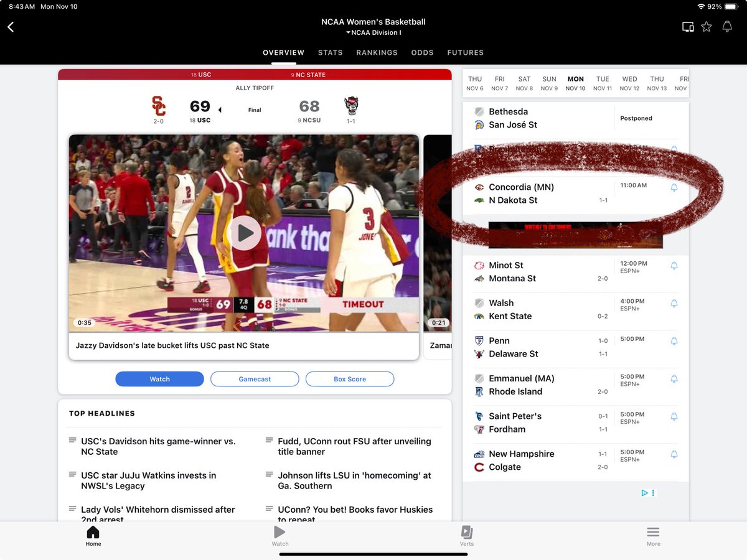Open Watch in the bottom bar
The height and width of the screenshot is (560, 747).
point(280,536)
